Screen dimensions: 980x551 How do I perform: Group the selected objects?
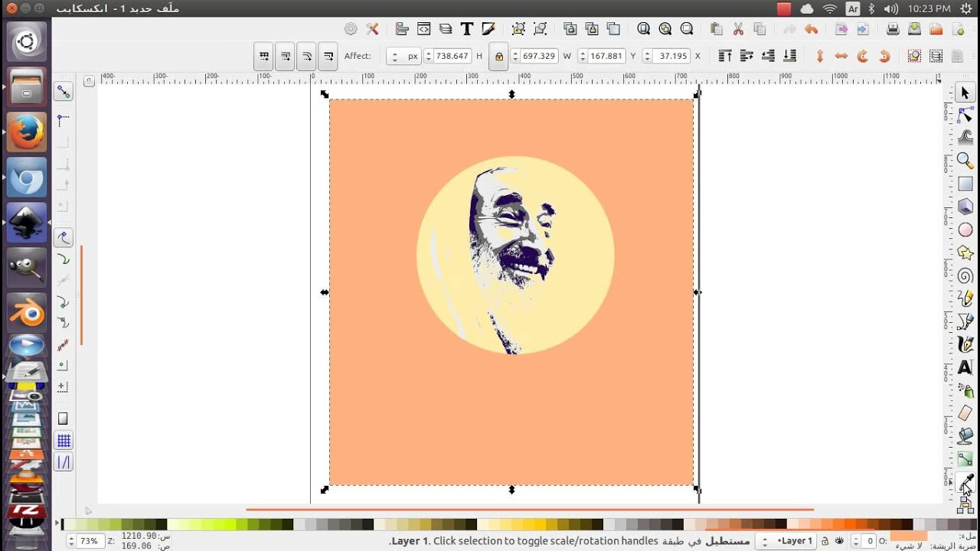tap(540, 29)
